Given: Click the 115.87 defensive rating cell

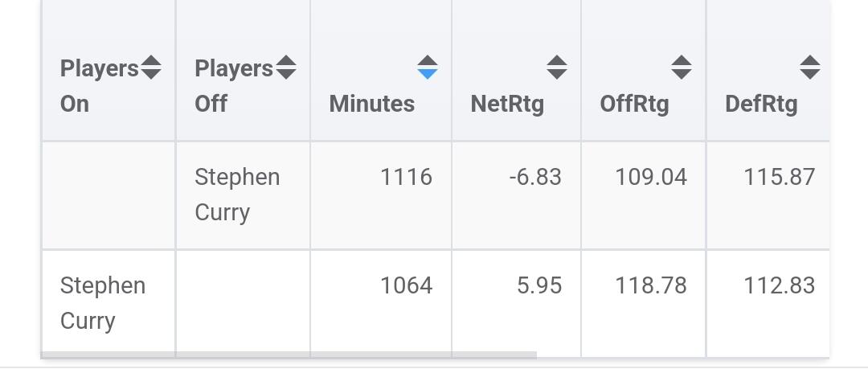Looking at the screenshot, I should (779, 177).
